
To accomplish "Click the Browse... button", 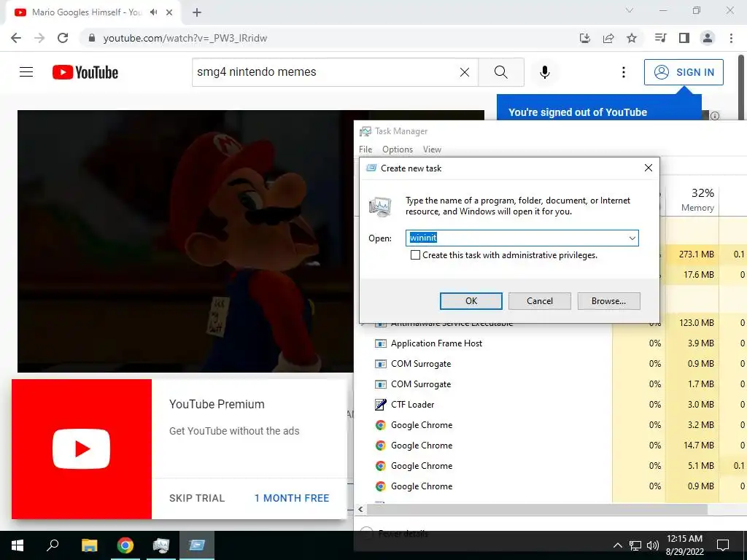I will point(609,301).
